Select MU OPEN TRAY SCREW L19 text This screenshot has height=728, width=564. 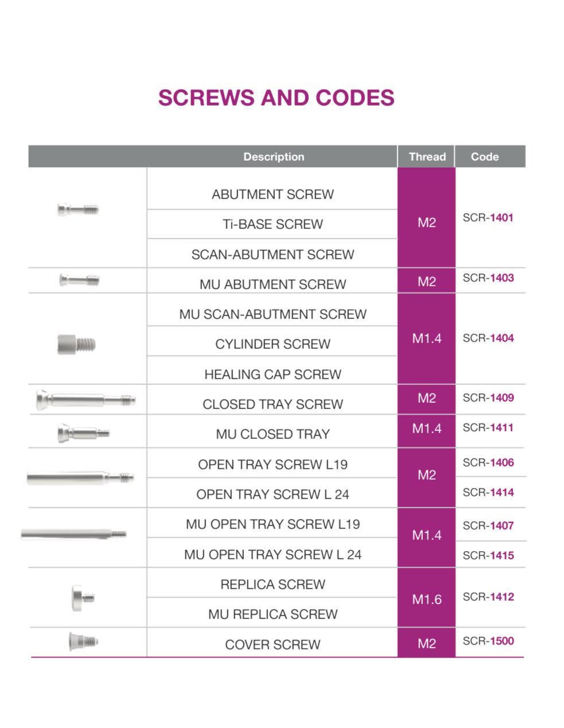pyautogui.click(x=273, y=524)
